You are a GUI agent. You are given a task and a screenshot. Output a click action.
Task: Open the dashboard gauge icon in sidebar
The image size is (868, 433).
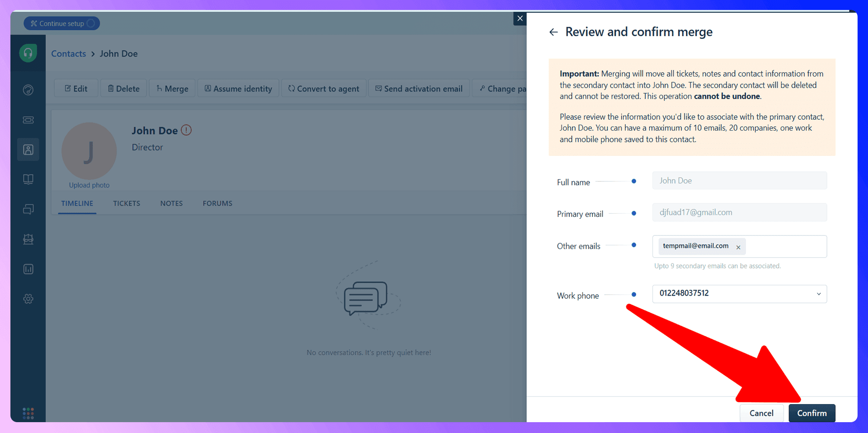click(x=28, y=90)
